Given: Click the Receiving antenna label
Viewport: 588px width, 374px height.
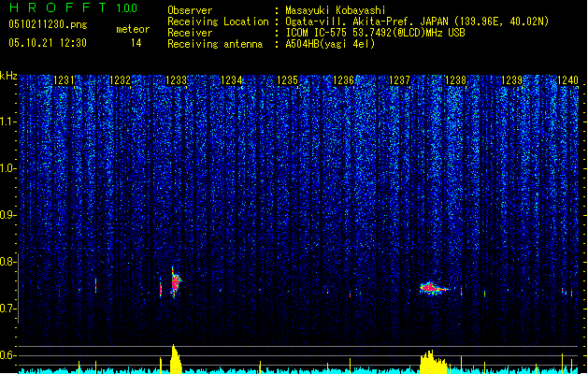Looking at the screenshot, I should (215, 44).
